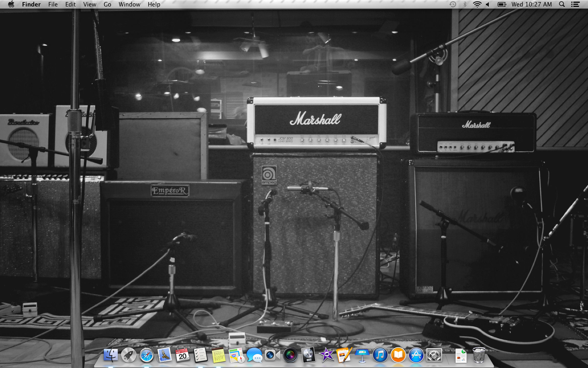This screenshot has height=368, width=588.
Task: Open the Wi-Fi status menu
Action: tap(477, 4)
